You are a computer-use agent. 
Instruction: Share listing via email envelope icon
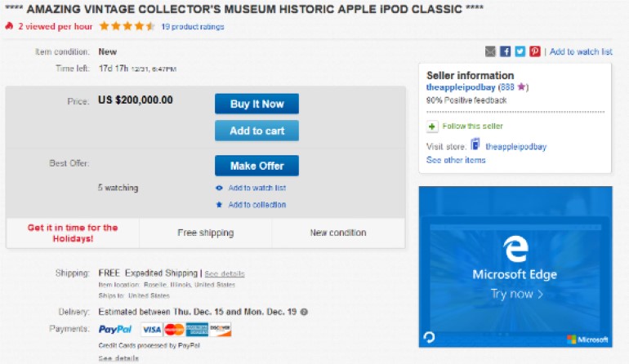[x=490, y=51]
